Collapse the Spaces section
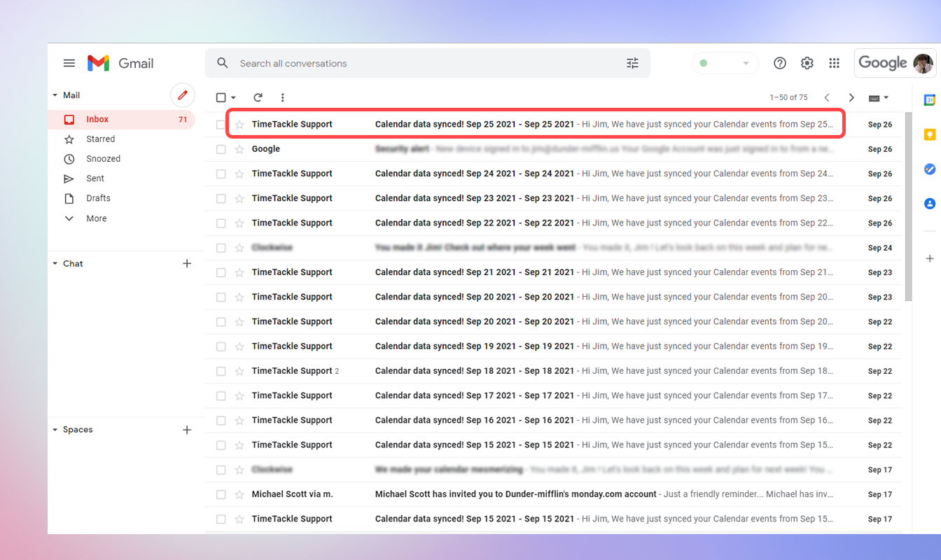Screen dimensions: 941x560 point(55,430)
